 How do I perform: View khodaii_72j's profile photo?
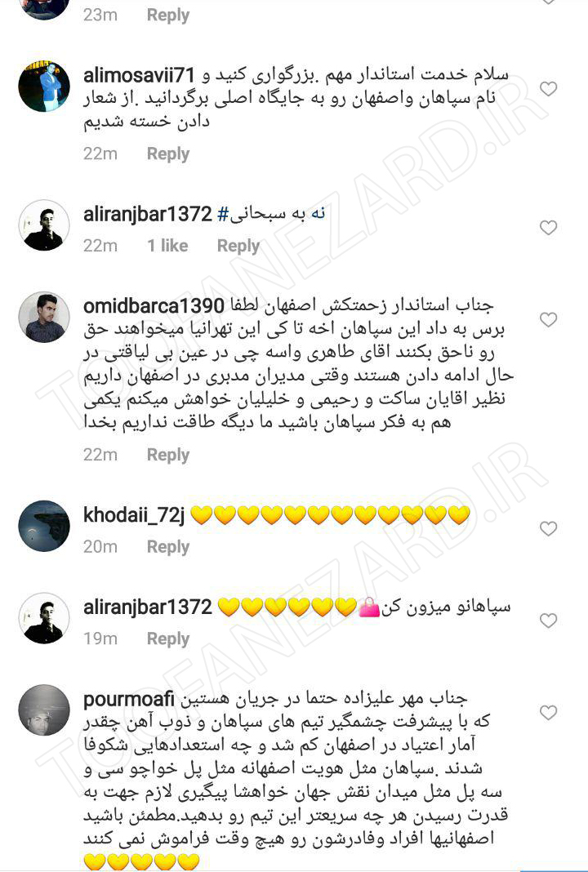(x=44, y=526)
